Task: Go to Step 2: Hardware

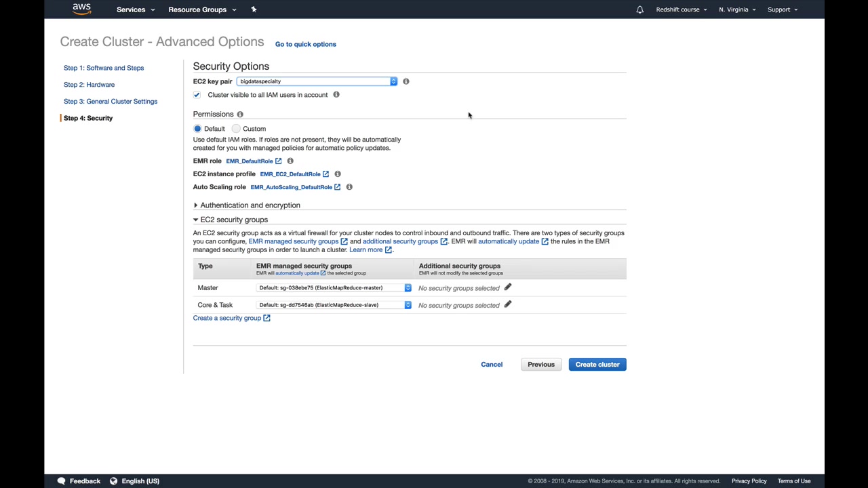Action: 89,85
